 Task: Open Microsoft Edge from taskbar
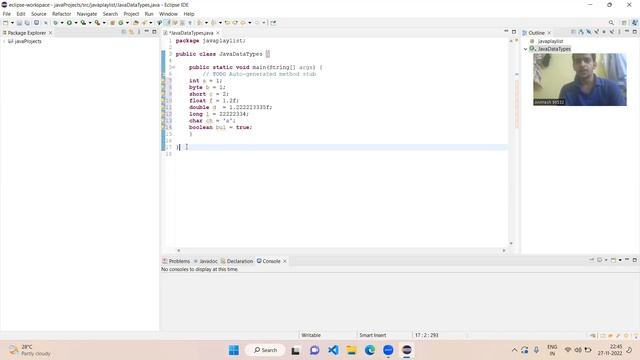pyautogui.click(x=370, y=350)
